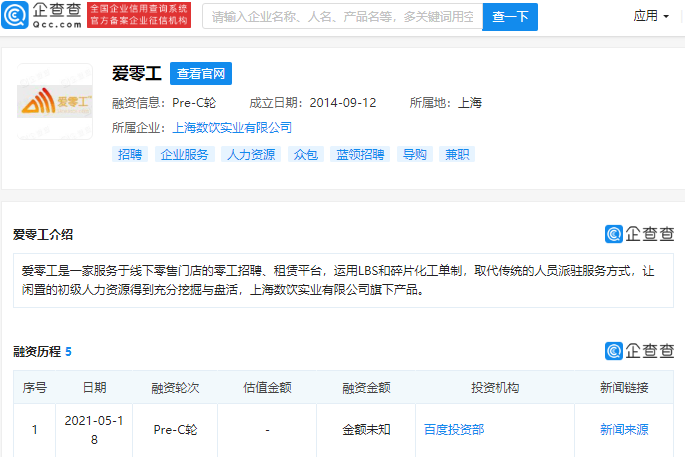Open the 应用 dropdown menu
This screenshot has width=685, height=457.
pos(651,16)
